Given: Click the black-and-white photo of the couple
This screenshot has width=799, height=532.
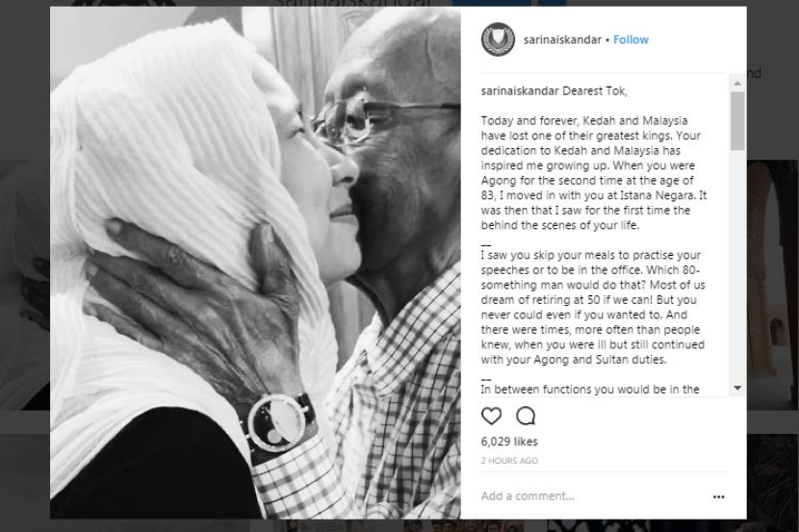Looking at the screenshot, I should coord(255,263).
